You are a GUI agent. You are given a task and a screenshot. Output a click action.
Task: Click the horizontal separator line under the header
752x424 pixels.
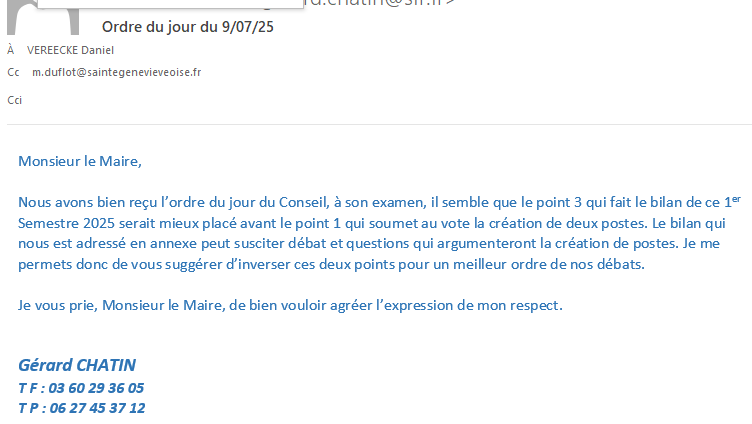[x=379, y=125]
